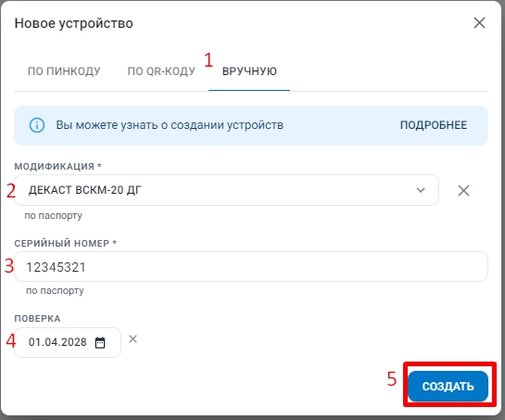Close the Новое устройство dialog
This screenshot has height=420, width=505.
pos(479,23)
